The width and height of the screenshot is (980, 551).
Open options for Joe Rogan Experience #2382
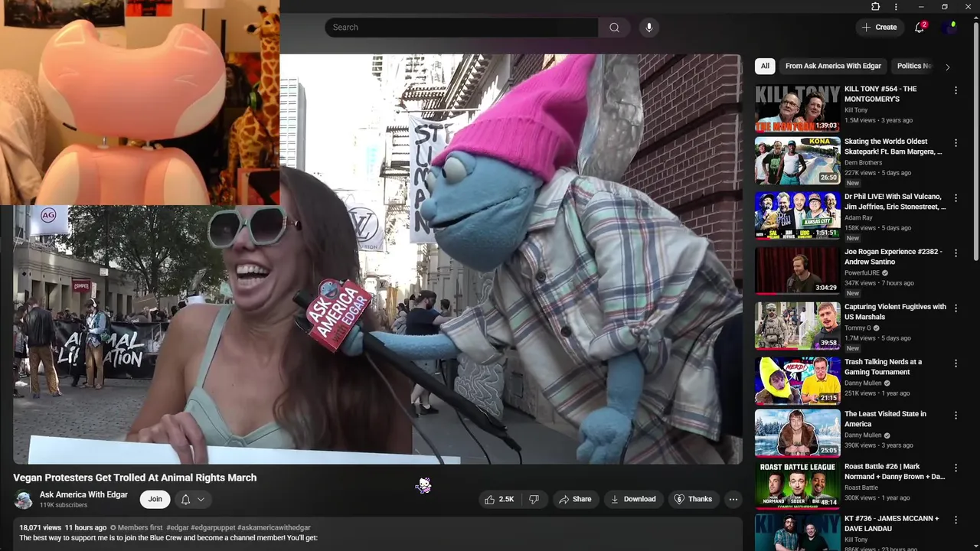click(955, 253)
